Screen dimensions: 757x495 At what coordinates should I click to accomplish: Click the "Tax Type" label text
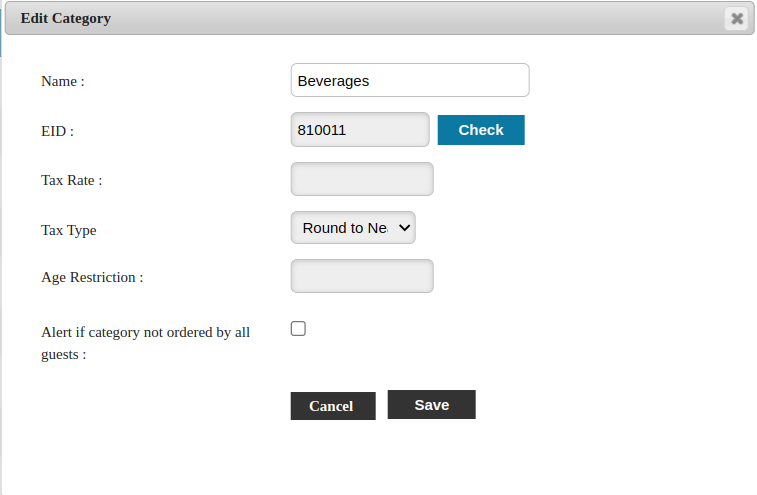click(x=69, y=230)
